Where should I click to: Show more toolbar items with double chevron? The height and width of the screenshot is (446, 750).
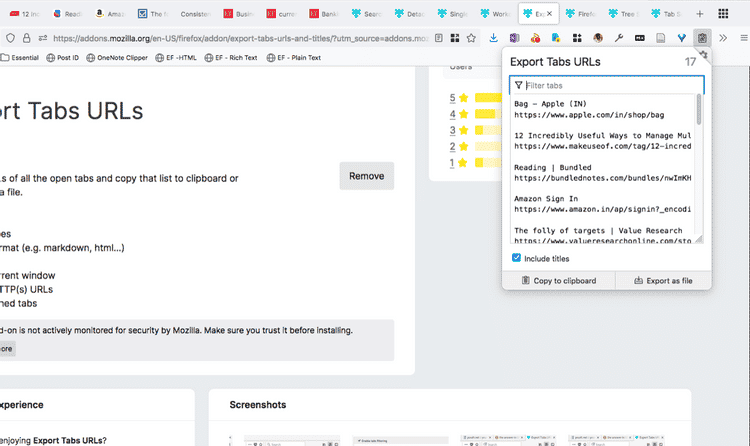click(723, 38)
